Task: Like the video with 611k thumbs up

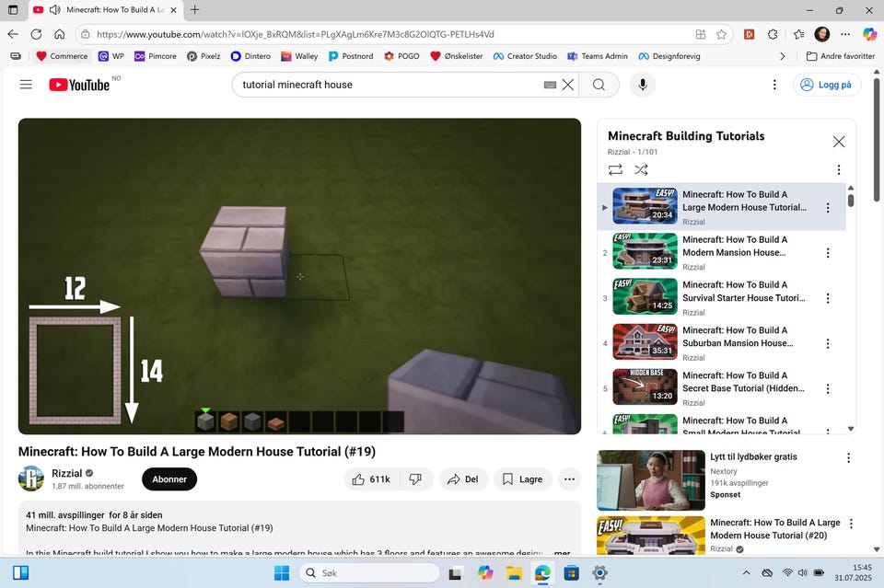Action: coord(371,479)
